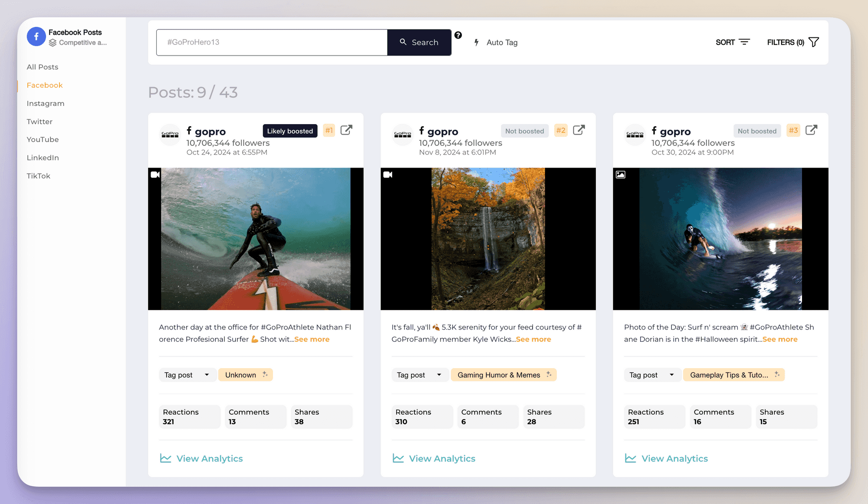The width and height of the screenshot is (868, 504).
Task: Click the sparkle icon on Gameplay Tips & Tuto... tag
Action: coord(777,374)
